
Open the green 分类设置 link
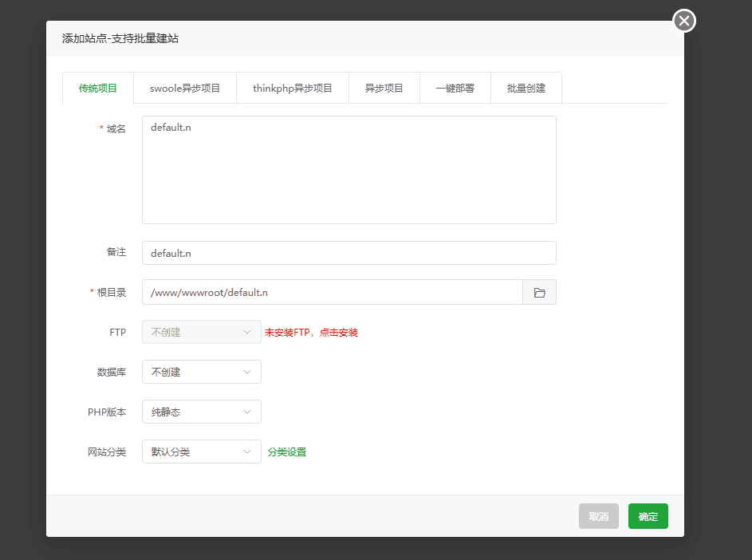coord(287,452)
